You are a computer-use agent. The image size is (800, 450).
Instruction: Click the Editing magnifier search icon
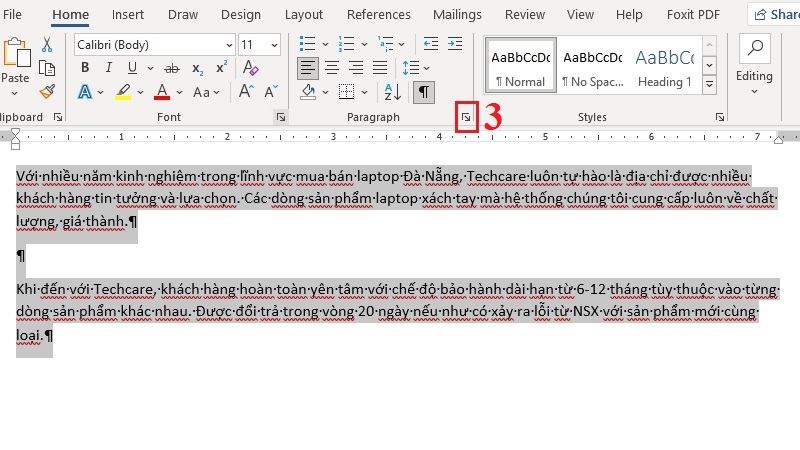click(x=755, y=48)
